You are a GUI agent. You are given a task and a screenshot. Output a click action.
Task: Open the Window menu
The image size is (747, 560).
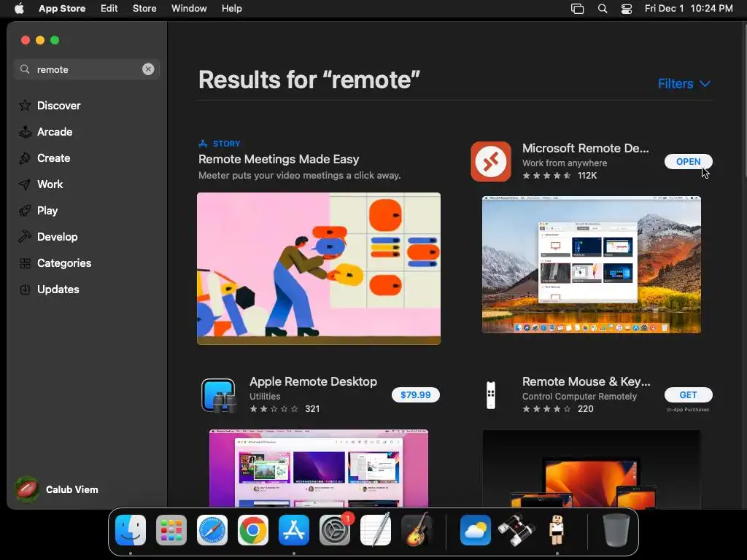click(189, 9)
